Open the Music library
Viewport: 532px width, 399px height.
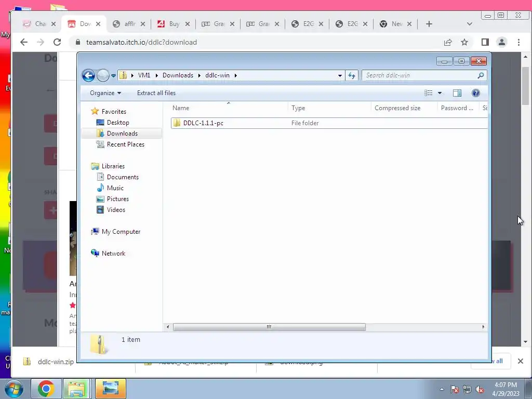click(115, 188)
